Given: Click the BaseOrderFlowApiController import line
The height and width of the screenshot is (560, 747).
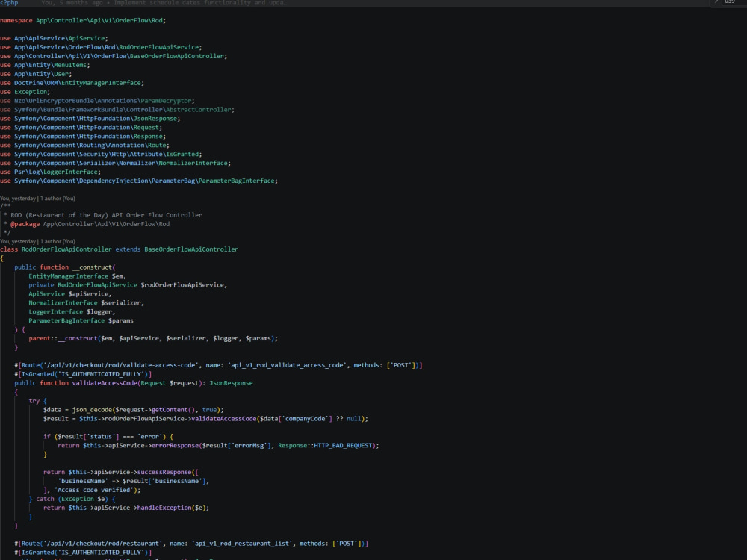Looking at the screenshot, I should (114, 56).
